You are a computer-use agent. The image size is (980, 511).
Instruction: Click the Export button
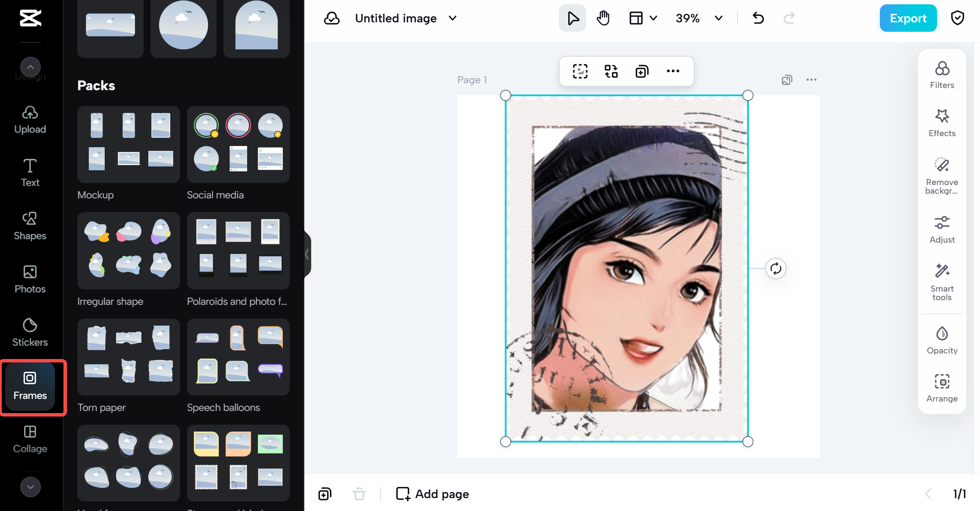(908, 18)
